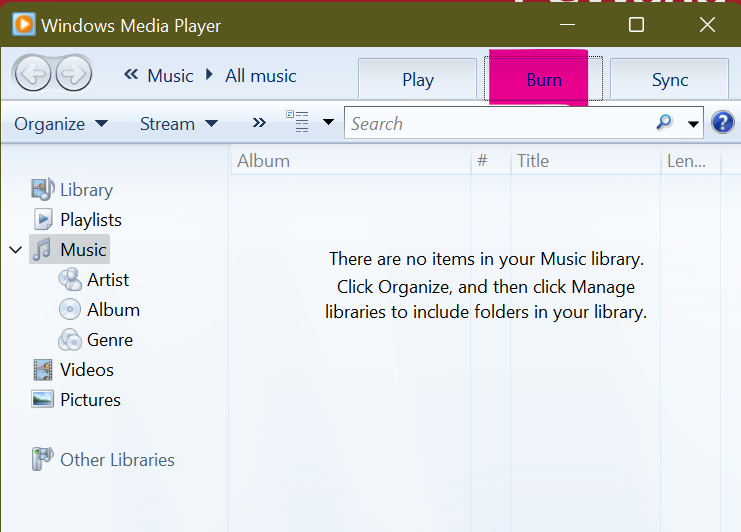Select Other Libraries in navigation pane

coord(117,460)
